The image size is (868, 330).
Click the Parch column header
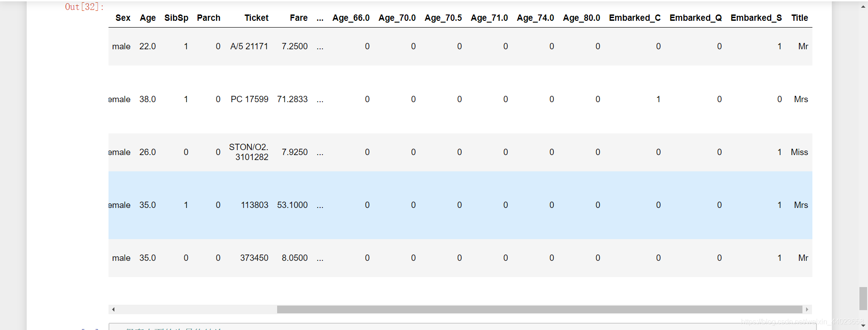(209, 18)
